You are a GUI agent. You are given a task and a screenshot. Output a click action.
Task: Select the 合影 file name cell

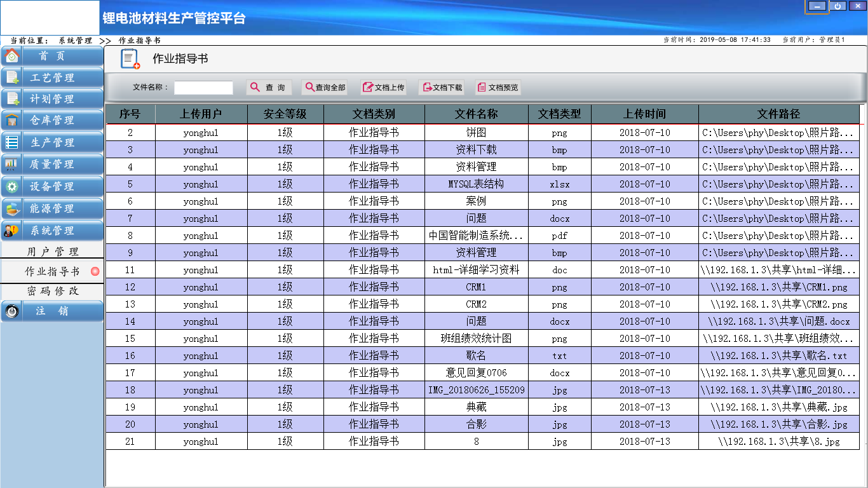[x=477, y=424]
